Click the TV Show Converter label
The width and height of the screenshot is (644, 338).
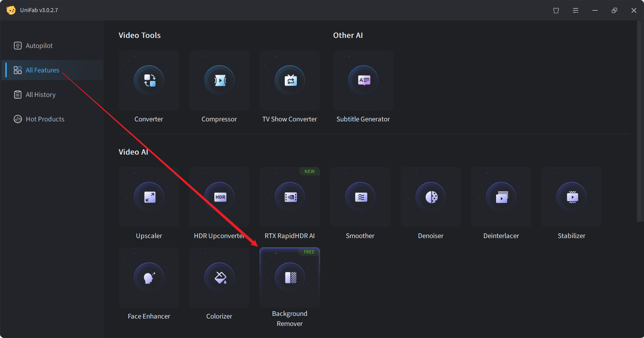coord(290,119)
